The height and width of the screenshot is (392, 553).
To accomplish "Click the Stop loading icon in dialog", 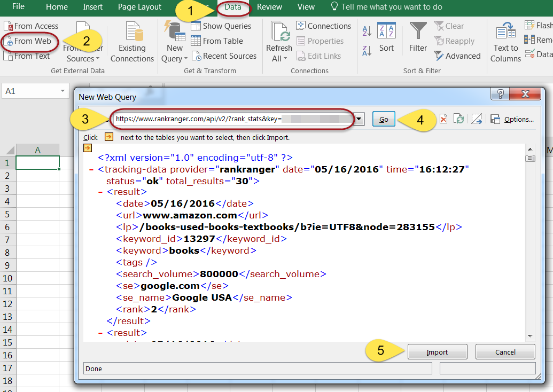I will click(x=443, y=119).
